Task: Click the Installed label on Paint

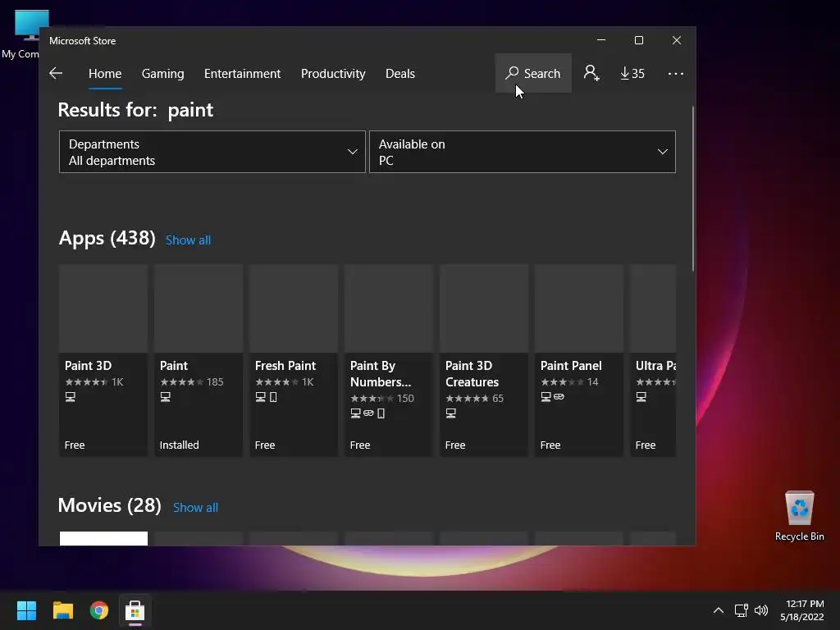Action: [x=179, y=445]
